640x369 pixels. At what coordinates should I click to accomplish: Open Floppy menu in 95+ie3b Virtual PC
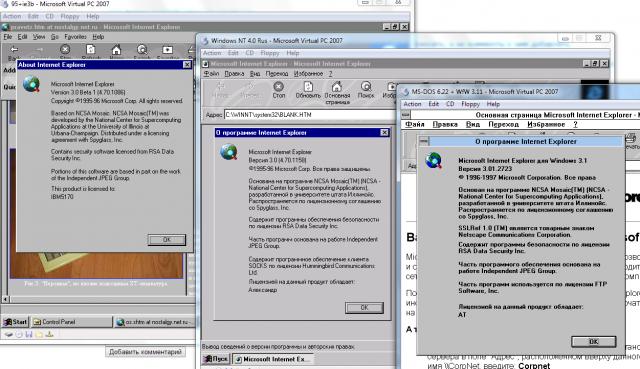click(x=70, y=16)
